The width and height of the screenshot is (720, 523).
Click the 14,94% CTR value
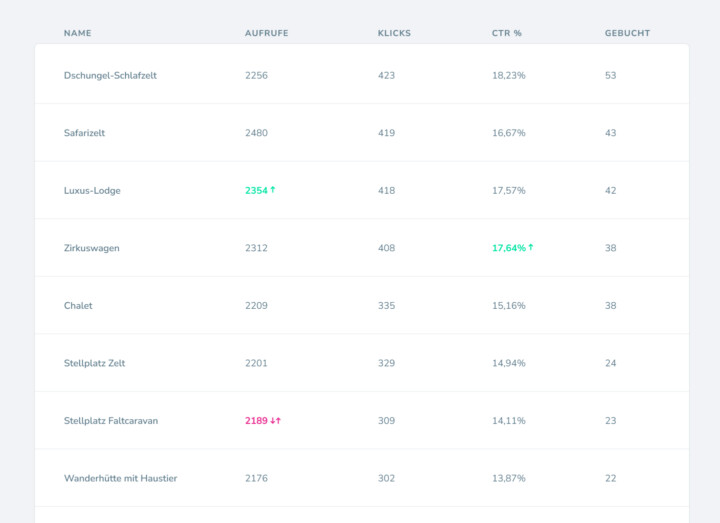pyautogui.click(x=509, y=363)
